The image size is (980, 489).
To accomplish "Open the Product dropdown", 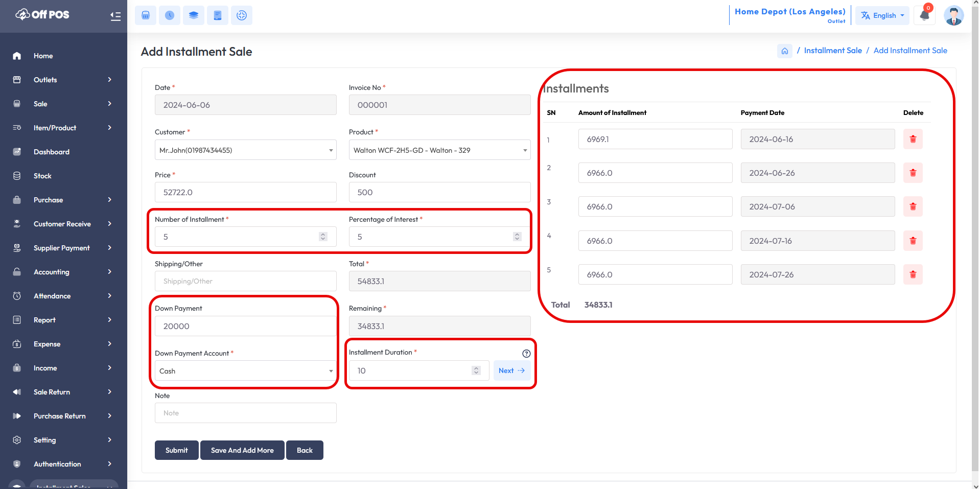I will (x=439, y=150).
